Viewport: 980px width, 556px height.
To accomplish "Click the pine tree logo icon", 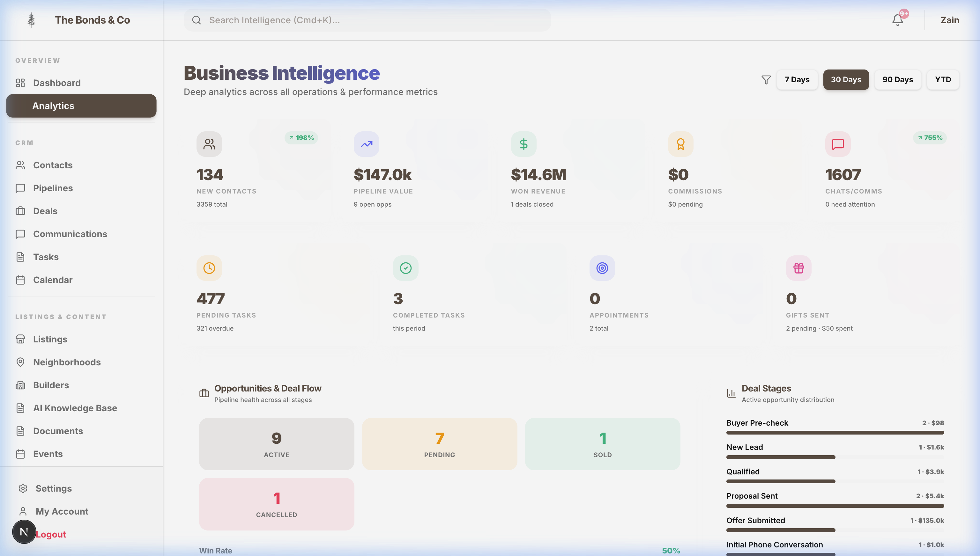I will (31, 20).
